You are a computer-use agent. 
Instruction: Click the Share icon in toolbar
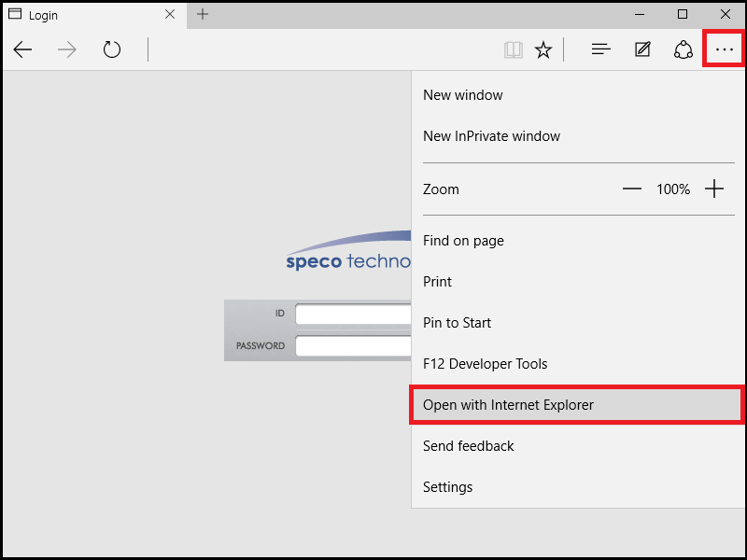tap(683, 49)
